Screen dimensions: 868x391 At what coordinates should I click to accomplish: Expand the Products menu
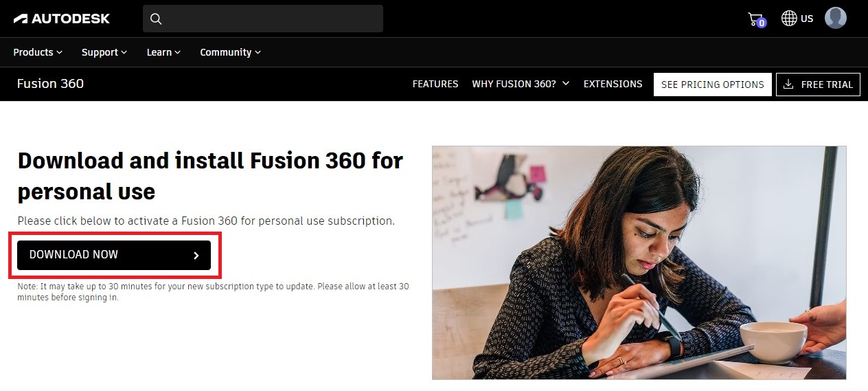tap(38, 52)
